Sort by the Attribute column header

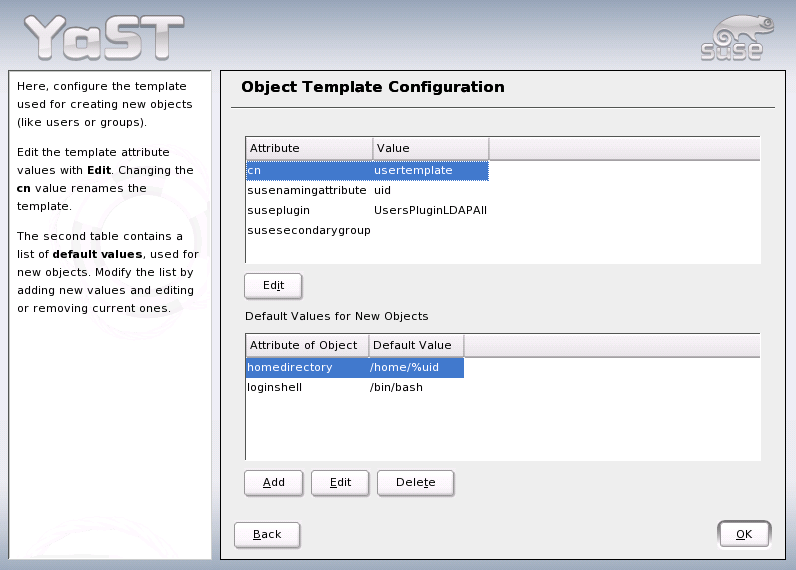[309, 148]
